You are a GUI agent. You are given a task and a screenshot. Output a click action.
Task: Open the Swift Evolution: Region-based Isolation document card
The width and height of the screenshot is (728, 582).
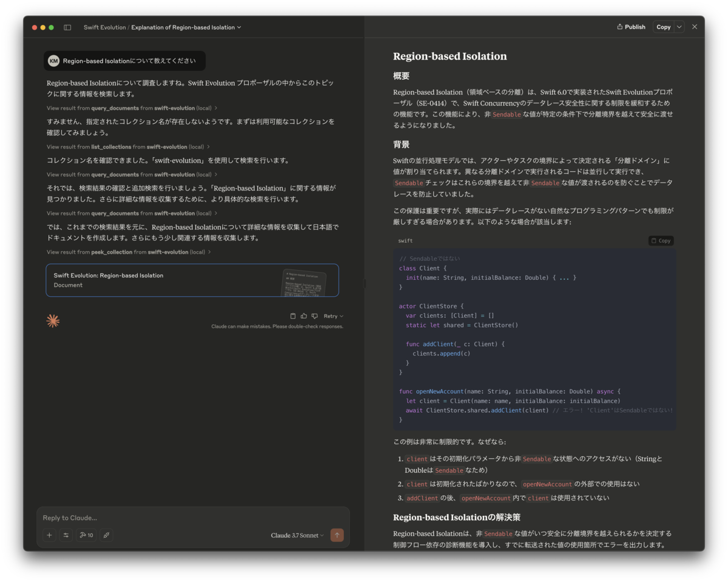tap(192, 280)
